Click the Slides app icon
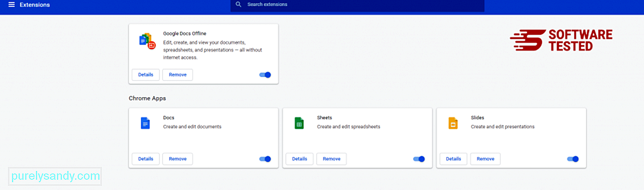644x190 pixels. [453, 123]
